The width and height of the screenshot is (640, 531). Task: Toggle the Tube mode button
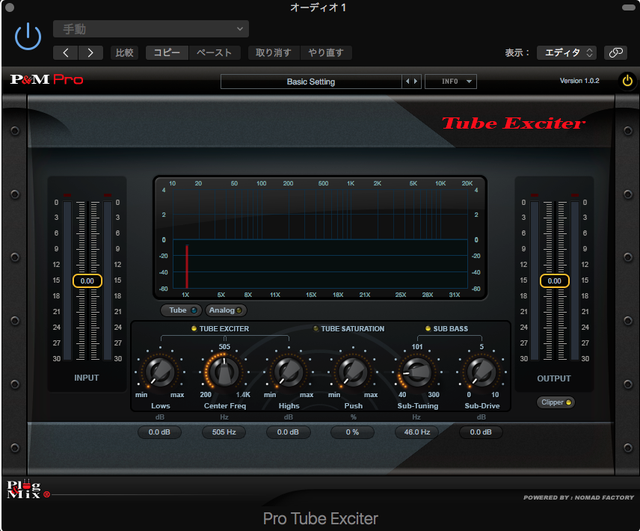181,310
